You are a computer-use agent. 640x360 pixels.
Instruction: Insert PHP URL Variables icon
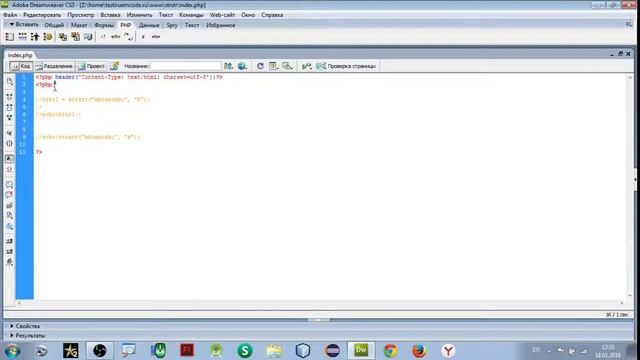[22, 37]
